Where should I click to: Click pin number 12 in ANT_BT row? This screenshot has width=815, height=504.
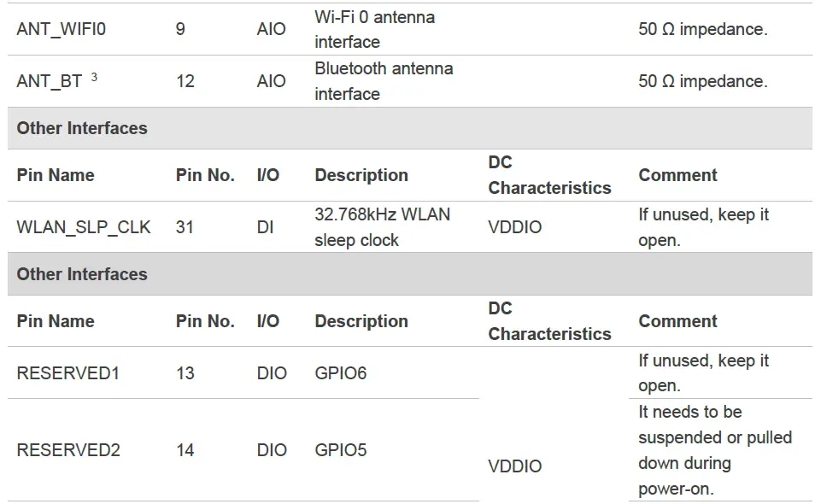coord(185,81)
